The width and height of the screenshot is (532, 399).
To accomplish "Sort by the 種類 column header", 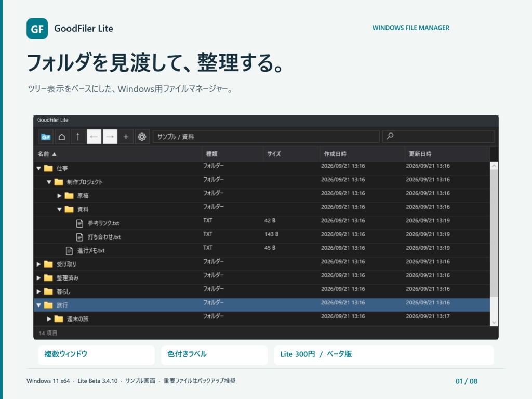I will 232,154.
